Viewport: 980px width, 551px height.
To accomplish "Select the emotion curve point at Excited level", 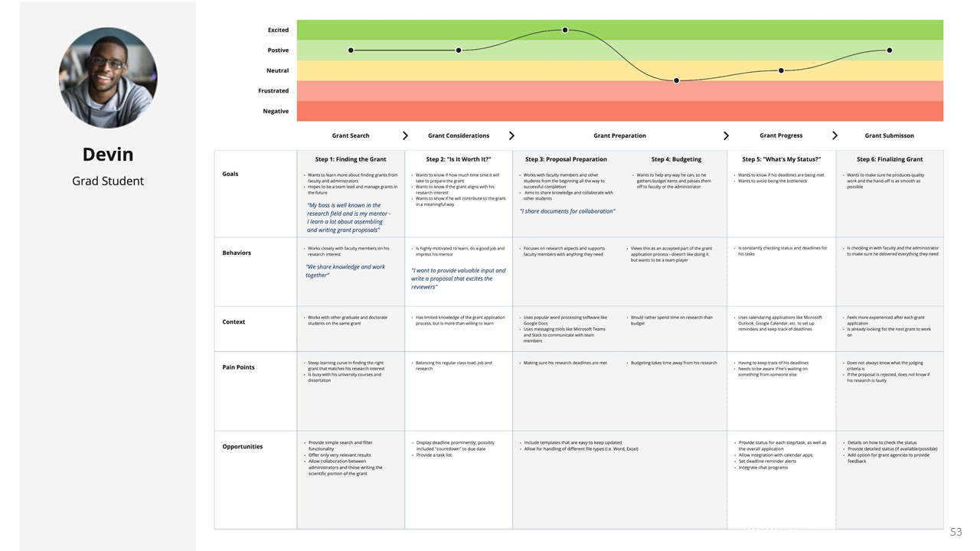I will coord(565,31).
